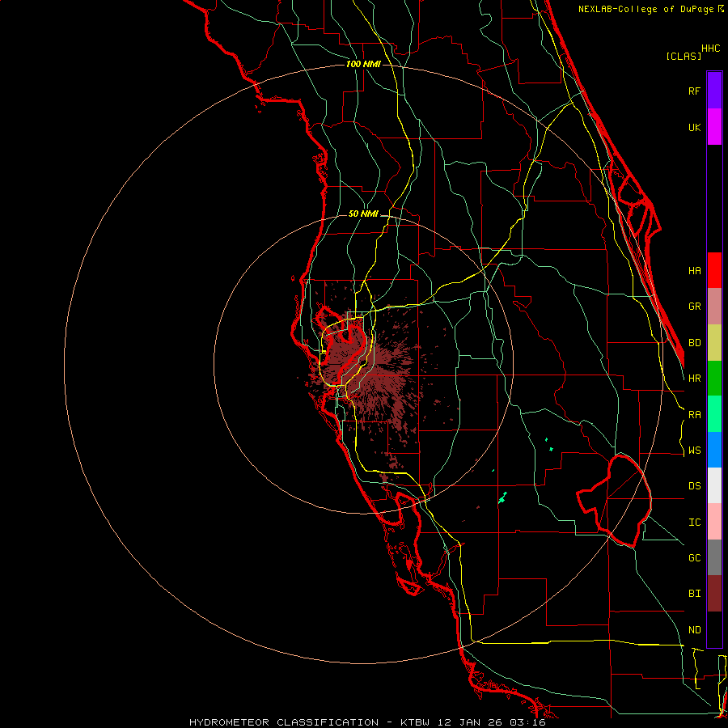
Task: Click the GR pink-brown legend swatch
Action: pos(714,307)
